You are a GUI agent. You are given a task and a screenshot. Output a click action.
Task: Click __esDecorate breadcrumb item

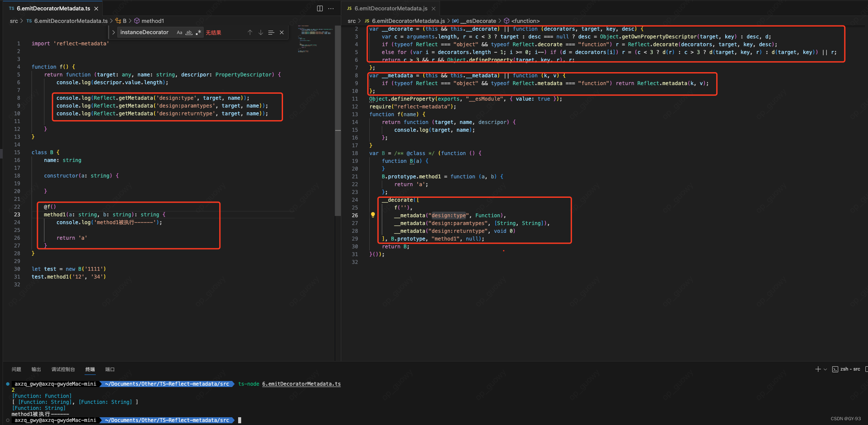coord(474,21)
